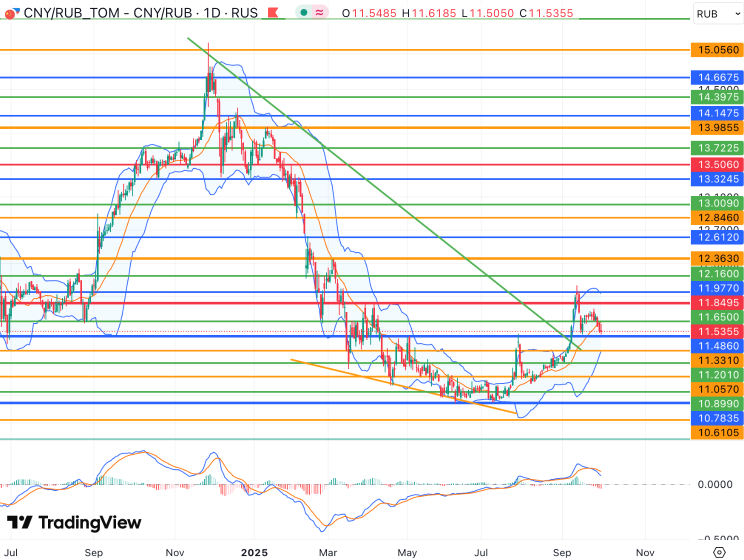Click the close value C11.5355 in the legend

point(546,13)
